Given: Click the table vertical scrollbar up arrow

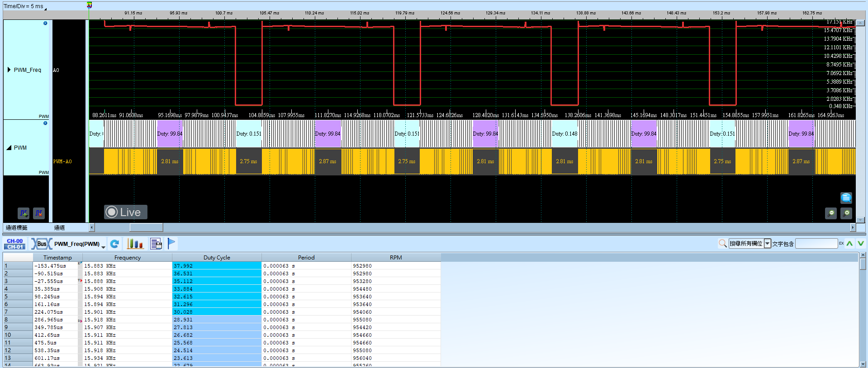Looking at the screenshot, I should coord(863,255).
